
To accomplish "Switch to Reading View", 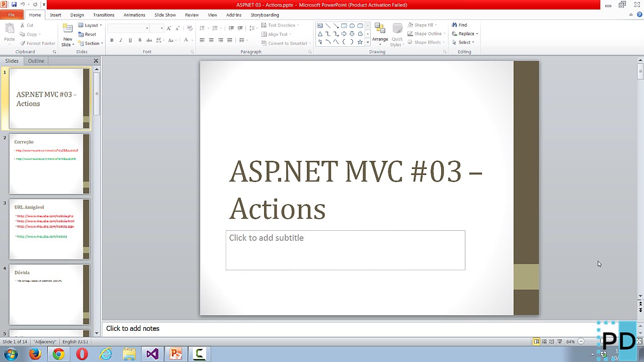I will click(x=551, y=342).
